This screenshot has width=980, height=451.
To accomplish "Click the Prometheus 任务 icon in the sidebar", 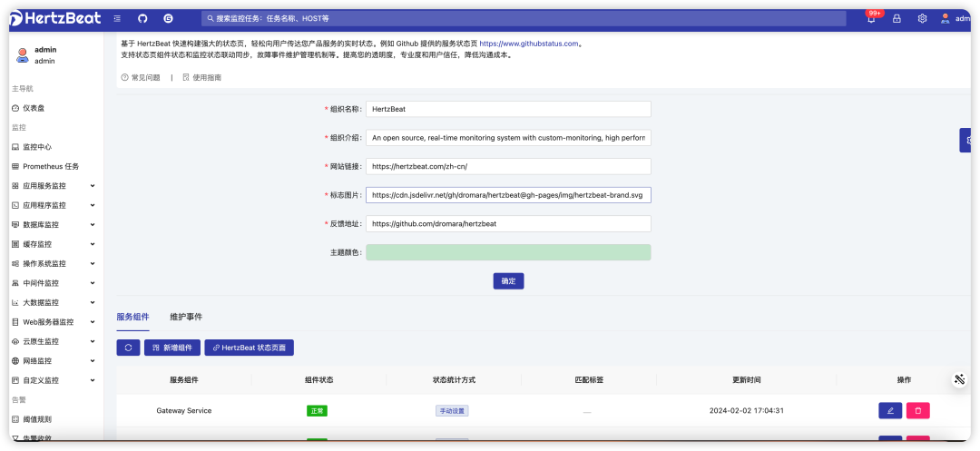I will tap(15, 166).
